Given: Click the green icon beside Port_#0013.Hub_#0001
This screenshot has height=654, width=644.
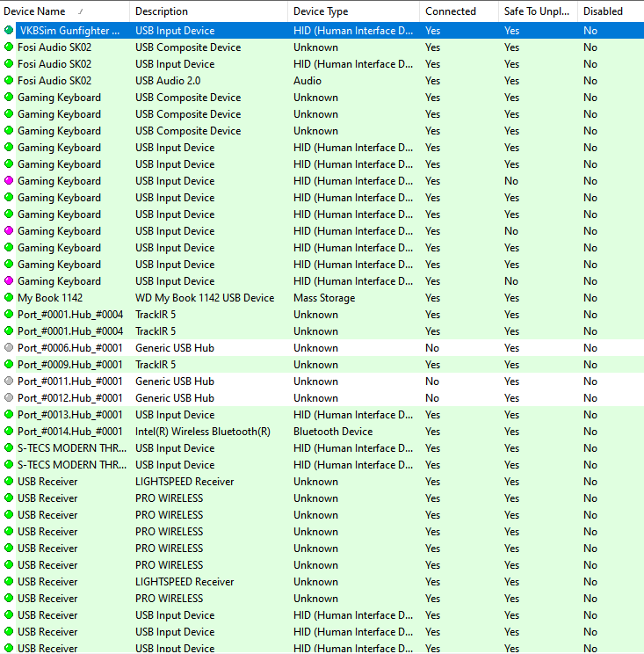Looking at the screenshot, I should [x=9, y=414].
